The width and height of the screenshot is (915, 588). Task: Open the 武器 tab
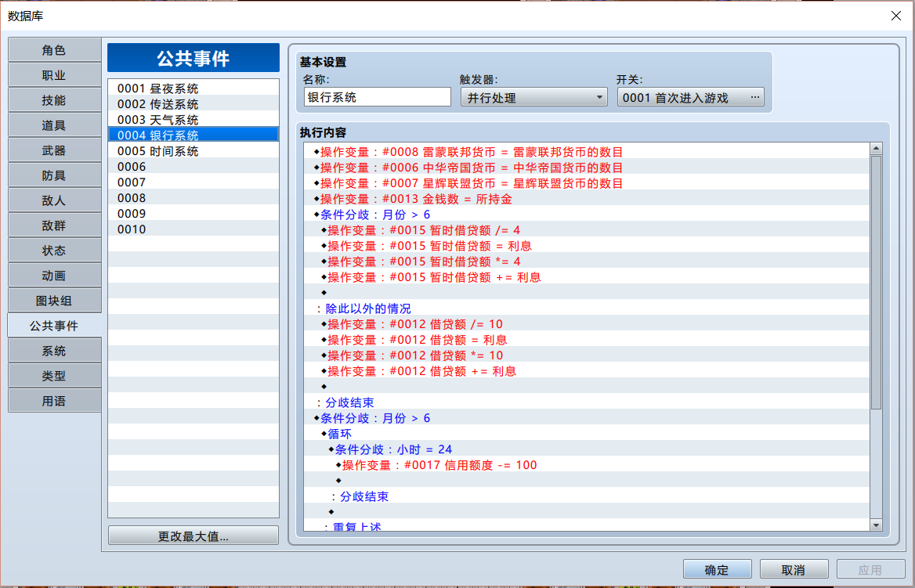click(x=54, y=150)
